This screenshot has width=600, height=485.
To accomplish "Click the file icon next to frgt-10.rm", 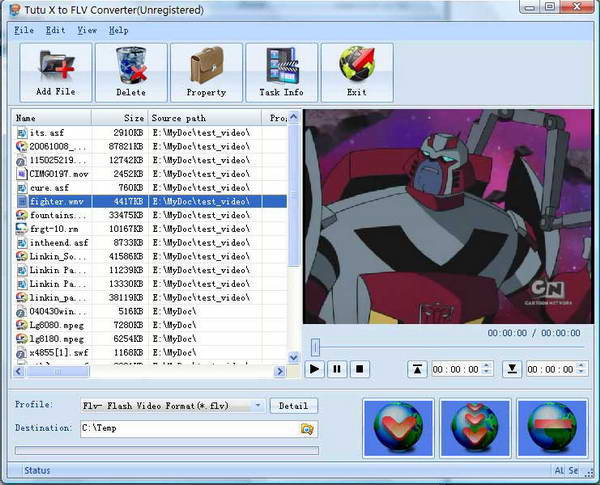I will (22, 229).
